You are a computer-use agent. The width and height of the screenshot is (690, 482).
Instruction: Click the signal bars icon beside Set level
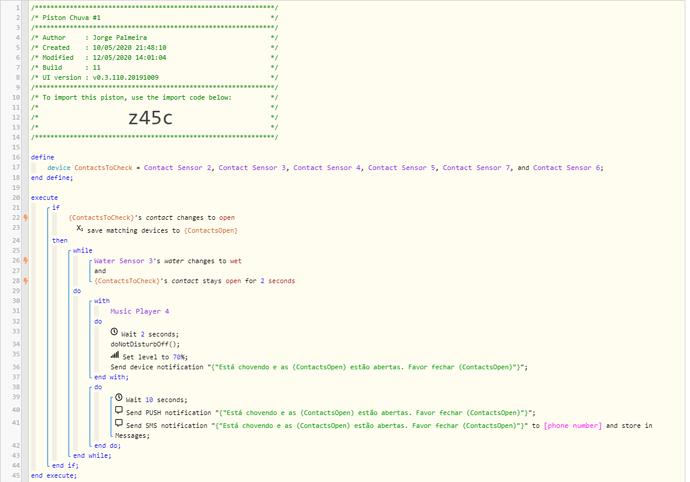(x=115, y=355)
